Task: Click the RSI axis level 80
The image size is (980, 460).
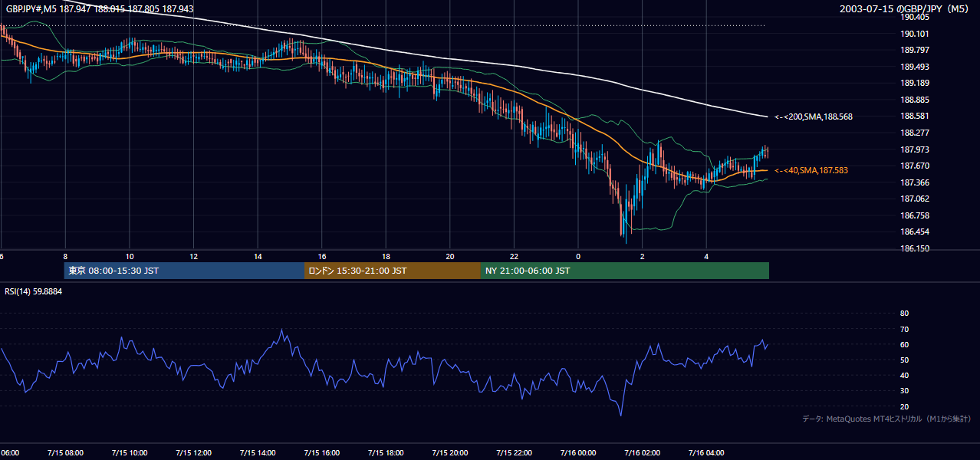Action: [904, 314]
